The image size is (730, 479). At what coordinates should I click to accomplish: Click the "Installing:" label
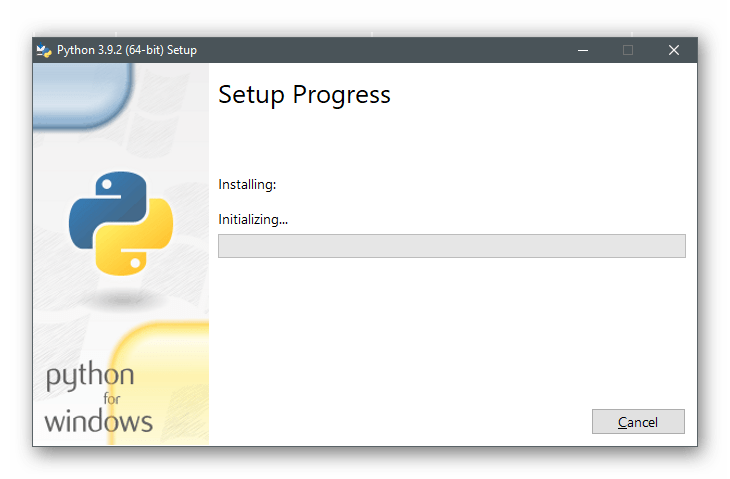click(x=247, y=184)
